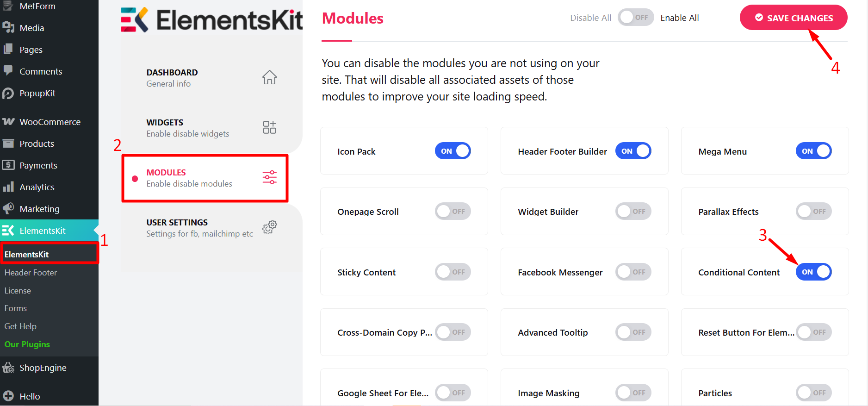This screenshot has width=868, height=406.
Task: Select the Payments sidebar icon
Action: (9, 165)
